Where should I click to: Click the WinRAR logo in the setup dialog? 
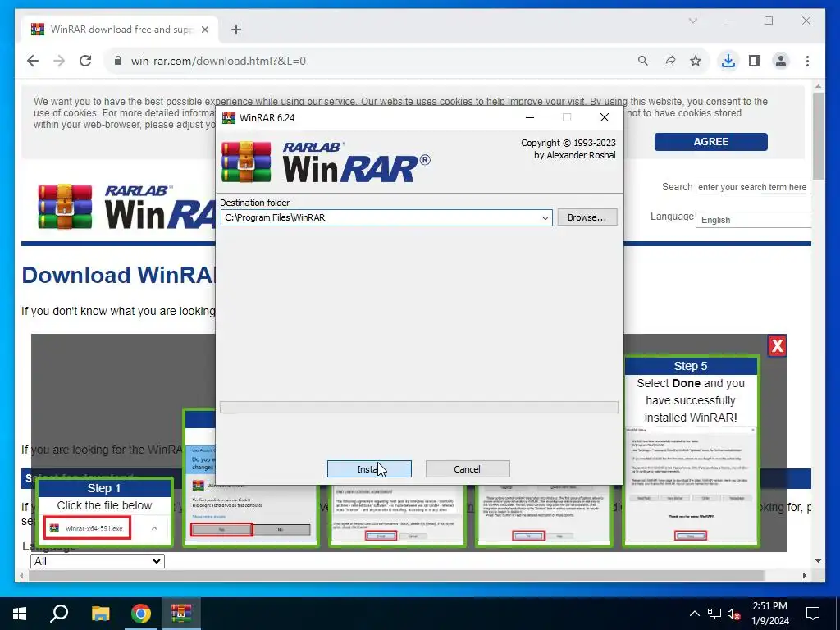click(x=325, y=162)
